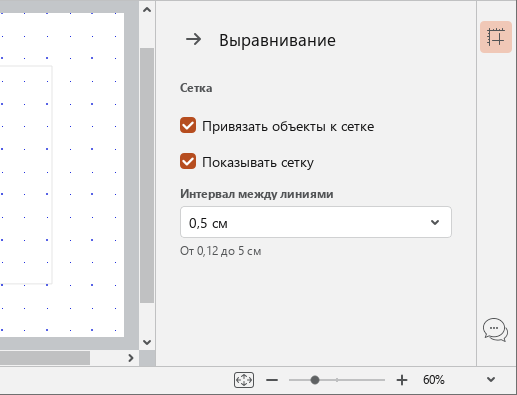Click the vertical scrollbar thumb

[147, 175]
